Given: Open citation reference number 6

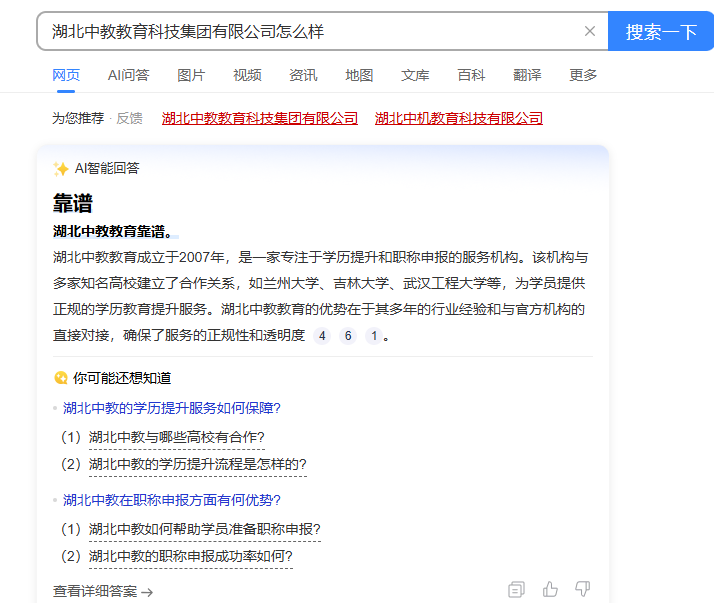Looking at the screenshot, I should click(348, 336).
